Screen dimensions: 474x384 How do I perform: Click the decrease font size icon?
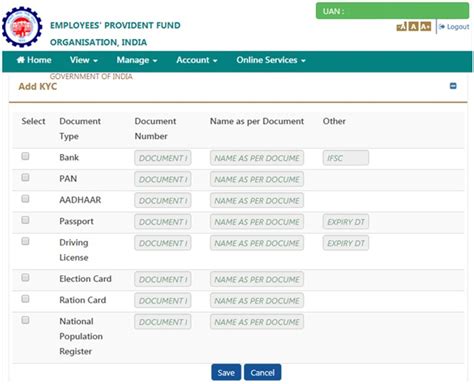pyautogui.click(x=402, y=26)
